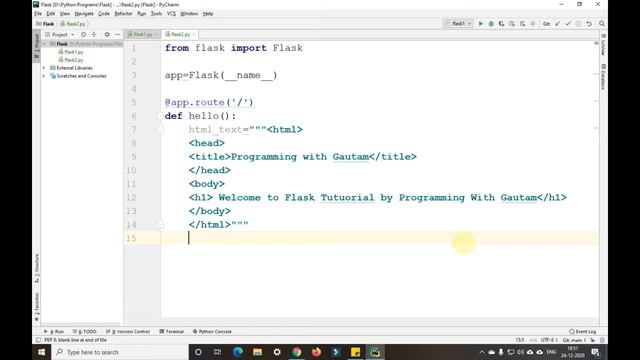This screenshot has height=360, width=640.
Task: Expand the Scratches and Consoles node
Action: (44, 76)
